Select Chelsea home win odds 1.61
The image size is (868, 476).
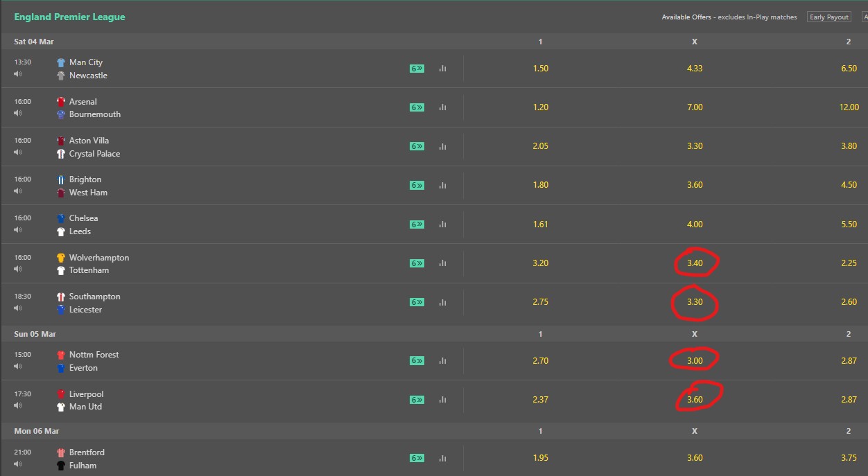pos(541,224)
